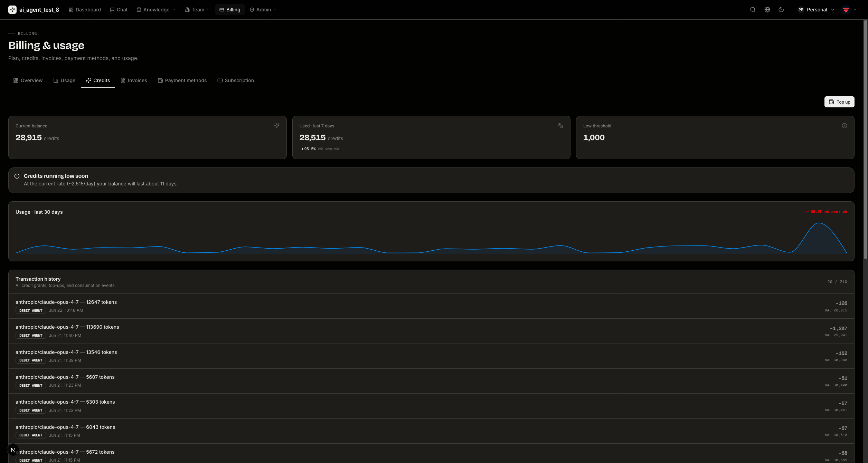This screenshot has height=463, width=868.
Task: Click the coins icon in Used last 7 days card
Action: pyautogui.click(x=560, y=126)
